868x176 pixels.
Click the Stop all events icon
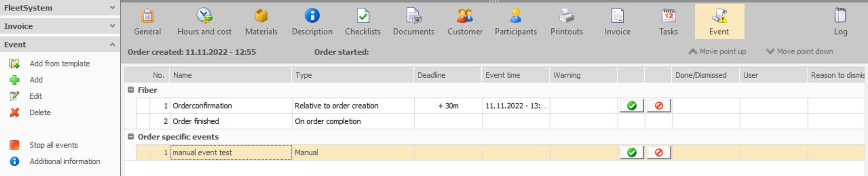(14, 145)
